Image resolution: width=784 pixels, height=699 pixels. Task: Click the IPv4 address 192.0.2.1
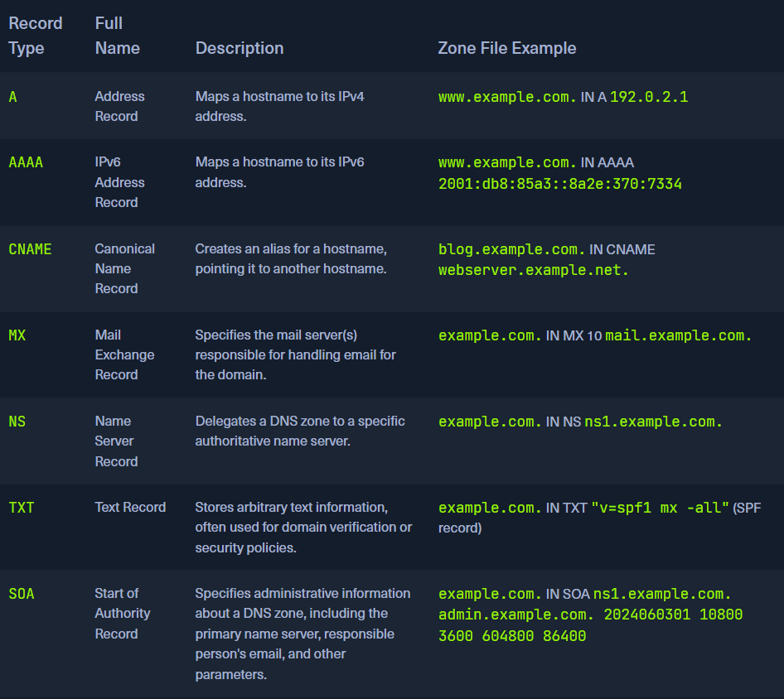click(649, 97)
